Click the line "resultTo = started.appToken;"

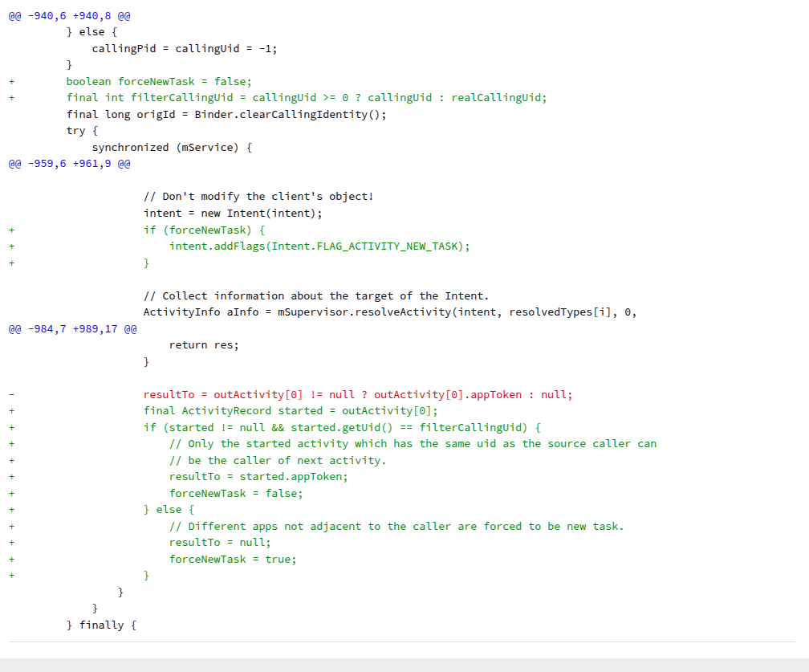258,477
